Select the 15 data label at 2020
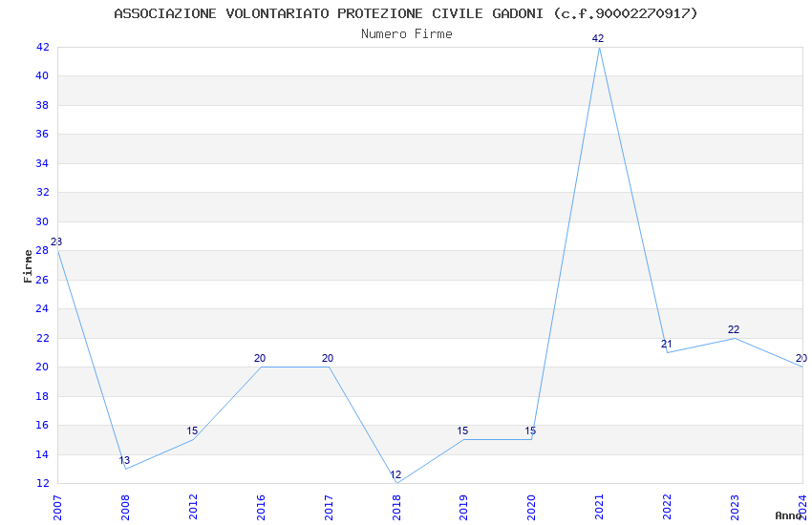This screenshot has height=525, width=812. point(530,430)
